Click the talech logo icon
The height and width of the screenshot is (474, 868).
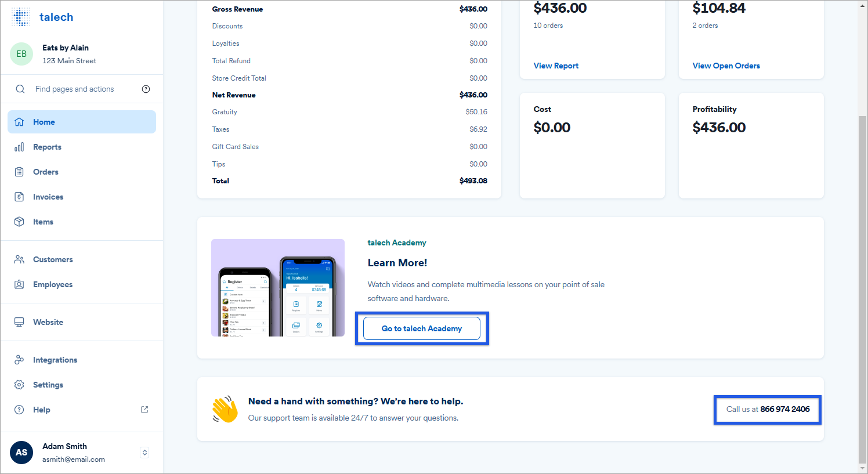(x=21, y=17)
